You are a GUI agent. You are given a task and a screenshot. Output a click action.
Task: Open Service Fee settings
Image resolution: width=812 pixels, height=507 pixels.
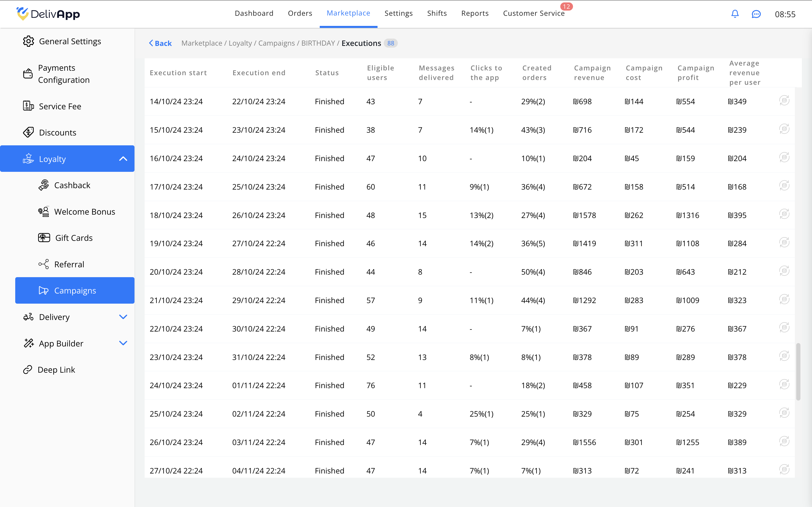60,106
